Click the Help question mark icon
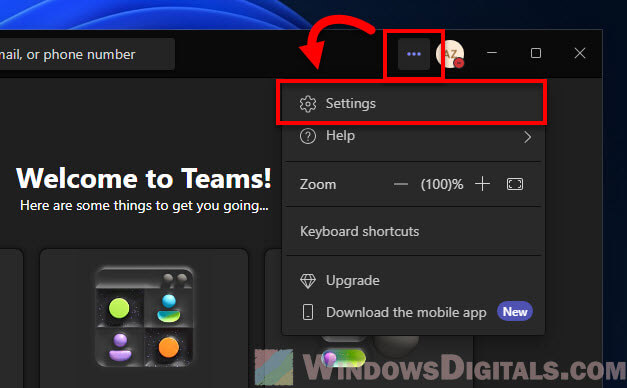Image resolution: width=627 pixels, height=388 pixels. pyautogui.click(x=308, y=136)
